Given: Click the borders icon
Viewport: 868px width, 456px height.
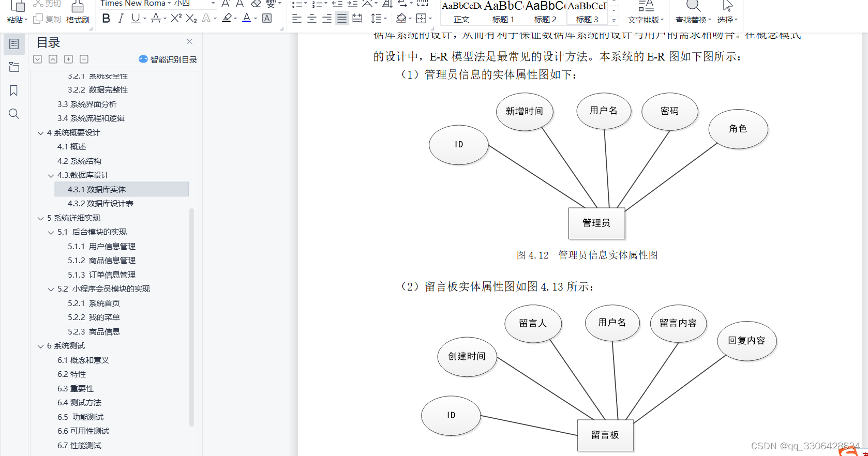Looking at the screenshot, I should point(422,19).
